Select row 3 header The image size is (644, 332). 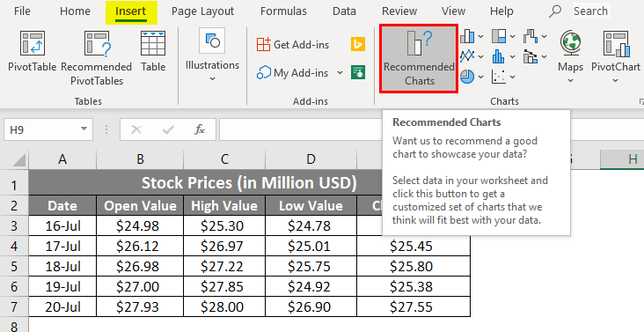point(14,225)
